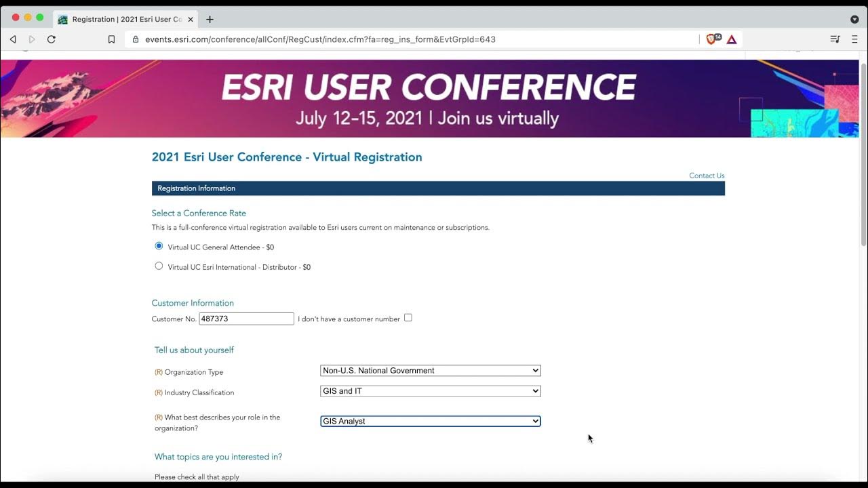The width and height of the screenshot is (868, 488).
Task: Click the address bar URL field
Action: 411,39
